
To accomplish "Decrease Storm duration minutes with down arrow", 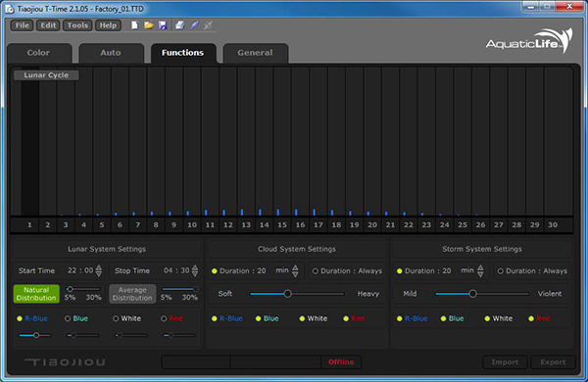I will coord(481,274).
